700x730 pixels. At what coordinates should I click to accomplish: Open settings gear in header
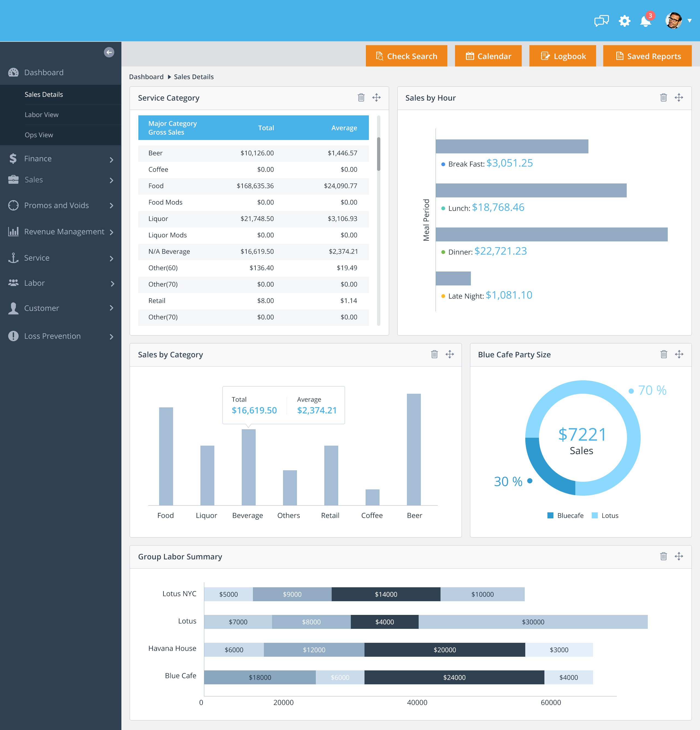tap(624, 21)
